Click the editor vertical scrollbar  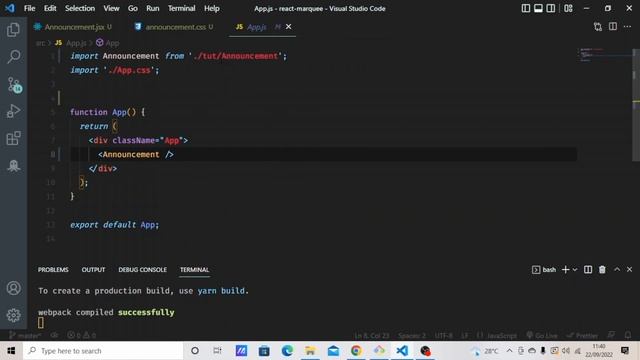[636, 105]
